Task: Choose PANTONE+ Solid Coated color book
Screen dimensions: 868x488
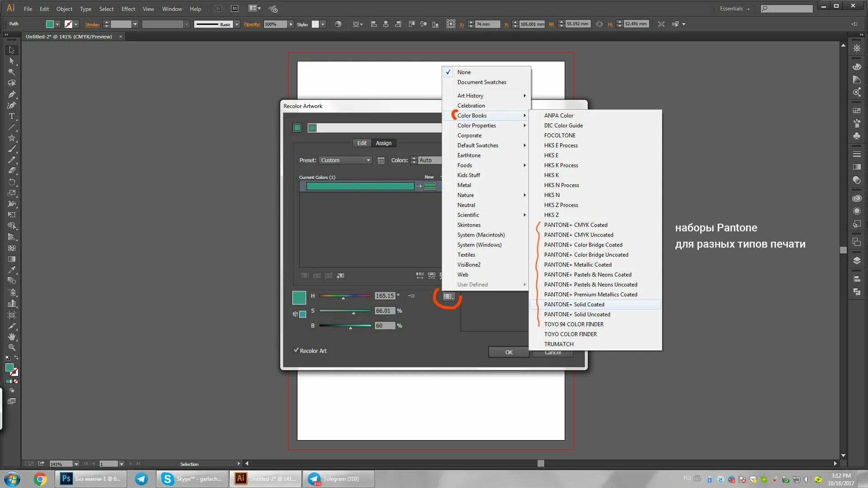Action: (574, 305)
